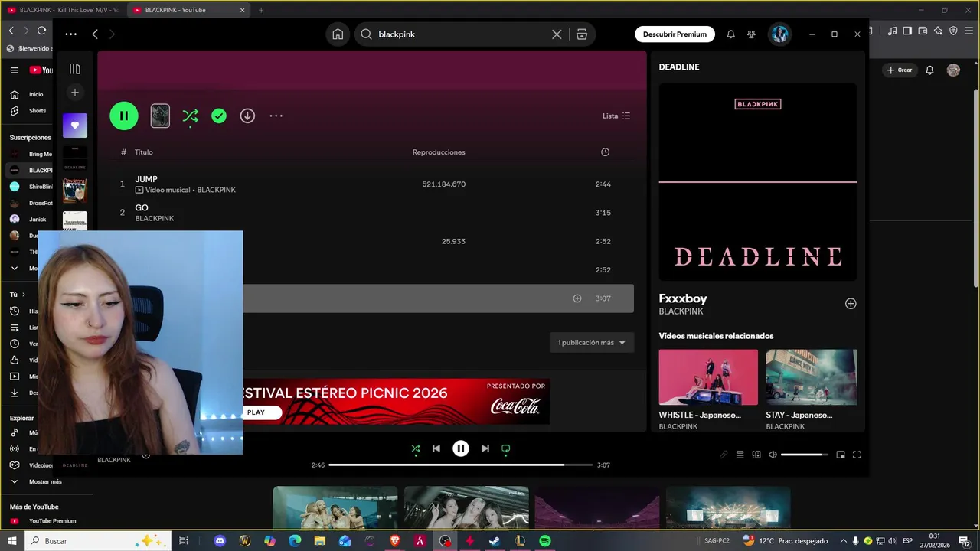Open the Browse icon in search bar
This screenshot has height=551, width=980.
click(582, 34)
